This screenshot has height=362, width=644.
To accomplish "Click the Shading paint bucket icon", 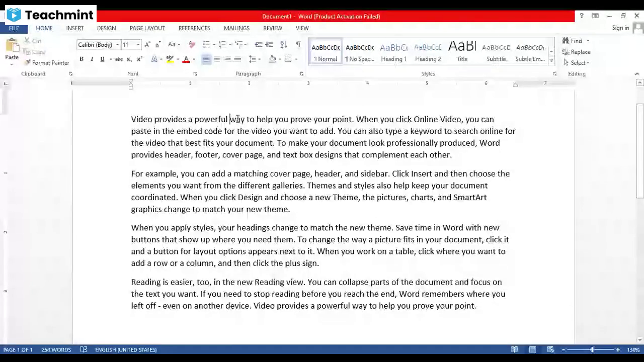I will pos(272,59).
